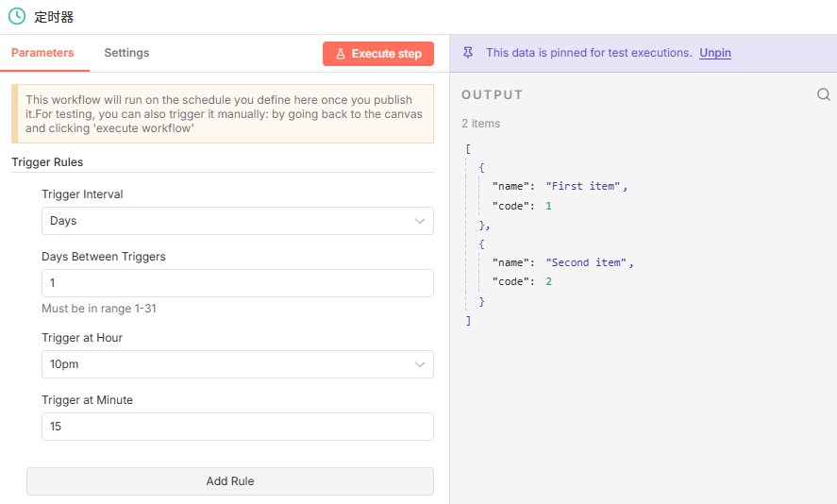Focus the Days Between Triggers input
837x504 pixels.
pos(237,283)
